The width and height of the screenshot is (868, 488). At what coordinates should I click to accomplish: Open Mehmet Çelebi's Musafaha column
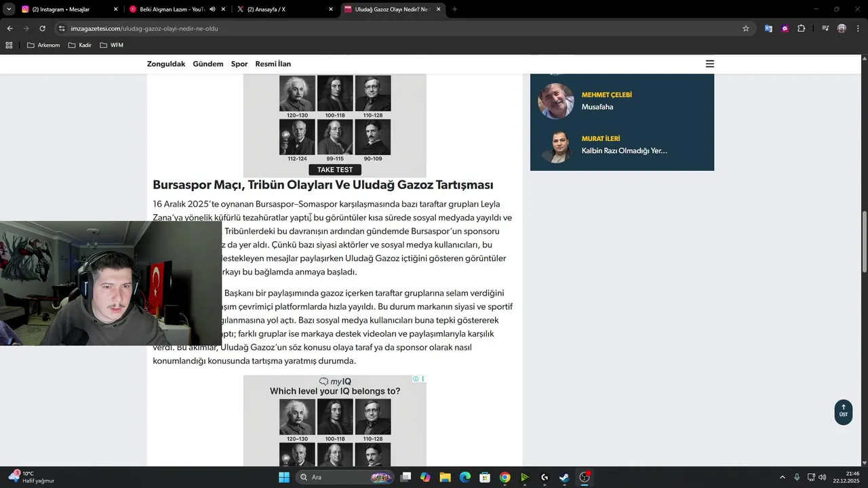[x=597, y=107]
